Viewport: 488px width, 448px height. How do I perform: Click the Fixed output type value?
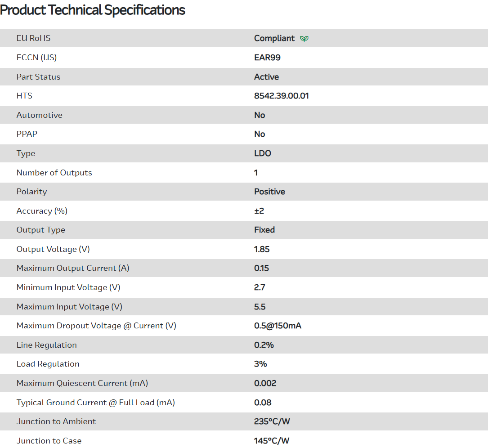(x=264, y=230)
